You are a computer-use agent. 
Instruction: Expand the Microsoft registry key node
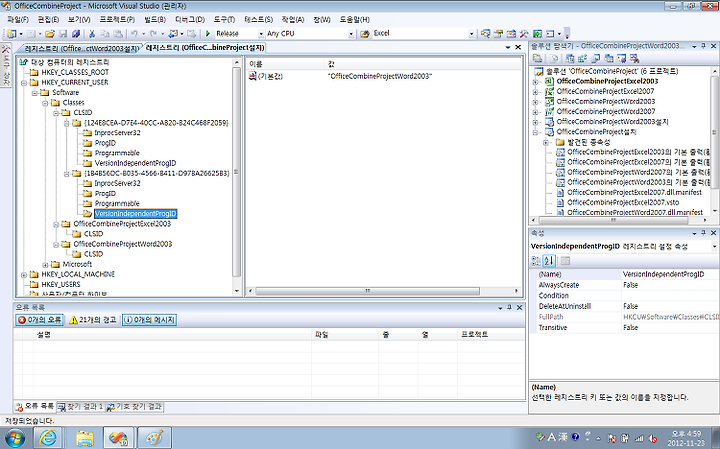click(45, 264)
